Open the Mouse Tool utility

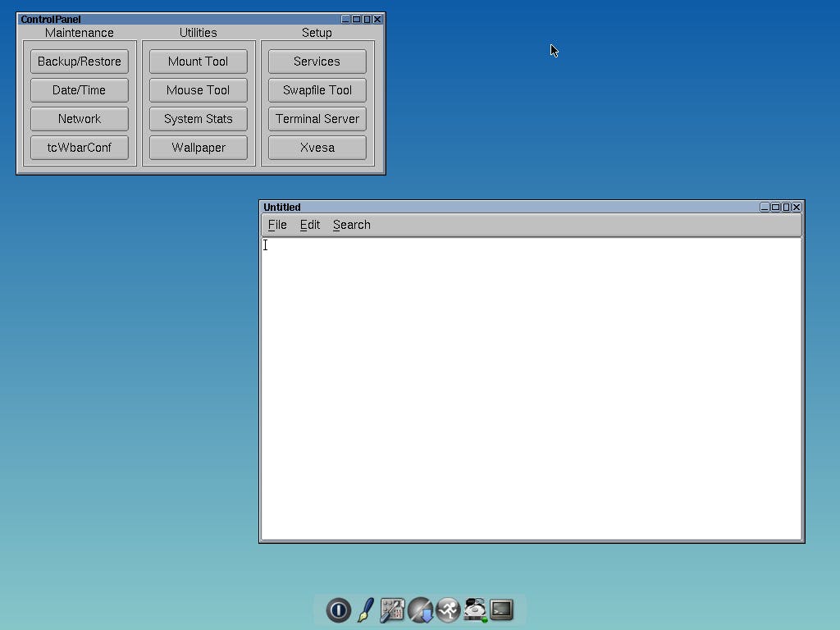[x=199, y=90]
